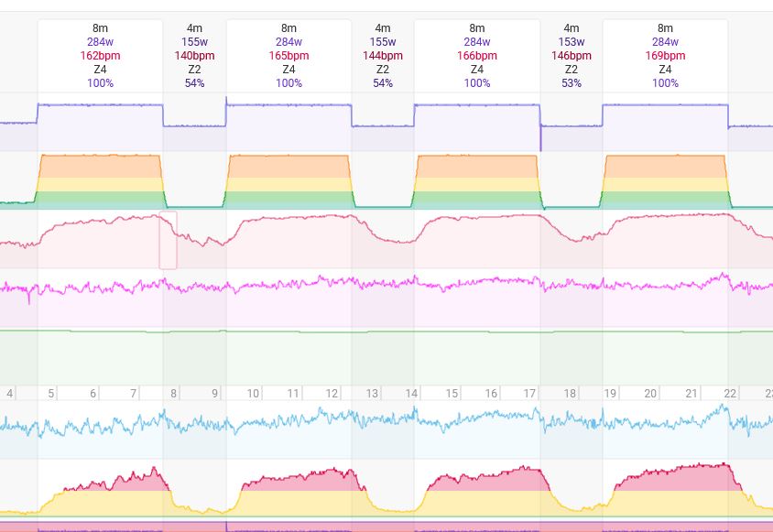Viewport: 773px width, 532px height.
Task: Click the minute 13 timeline marker
Action: coord(372,393)
